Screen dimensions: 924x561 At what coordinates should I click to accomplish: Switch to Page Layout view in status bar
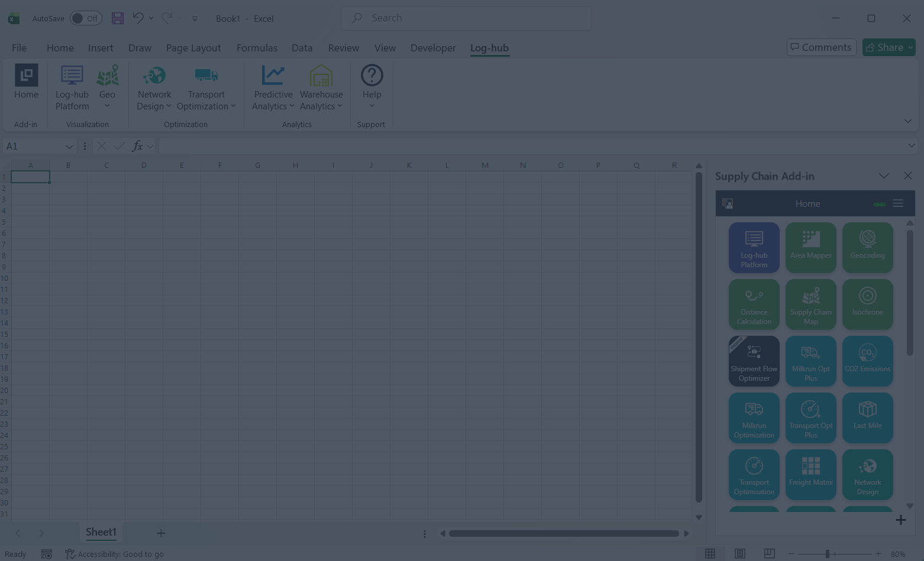coord(739,553)
